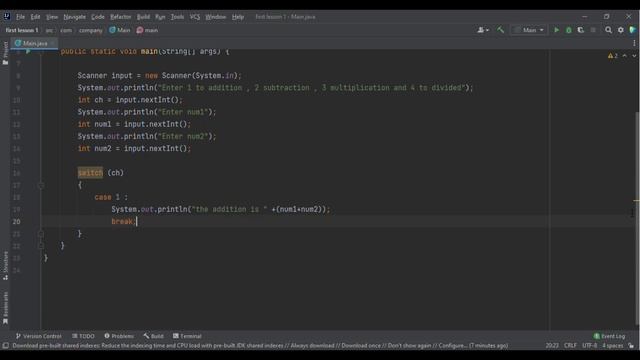Screen dimensions: 640x360
Task: Open the File menu
Action: pyautogui.click(x=20, y=17)
